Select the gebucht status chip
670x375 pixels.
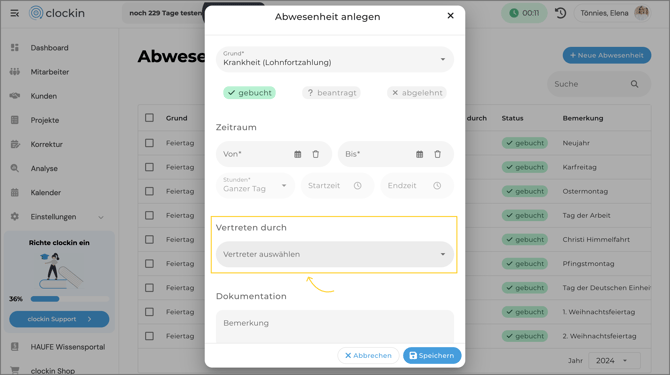250,93
